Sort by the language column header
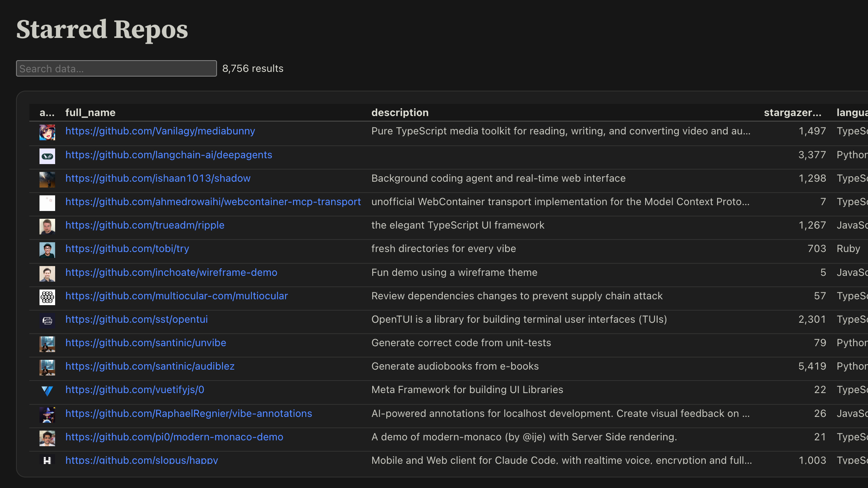 (x=852, y=113)
